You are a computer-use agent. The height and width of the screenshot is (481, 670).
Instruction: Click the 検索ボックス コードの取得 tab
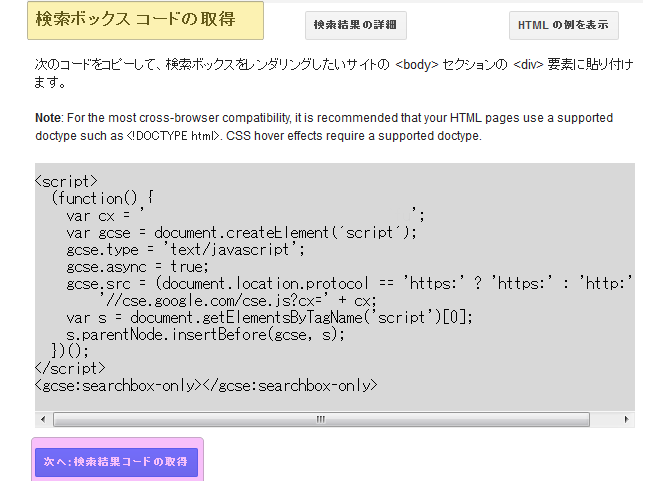coord(145,21)
